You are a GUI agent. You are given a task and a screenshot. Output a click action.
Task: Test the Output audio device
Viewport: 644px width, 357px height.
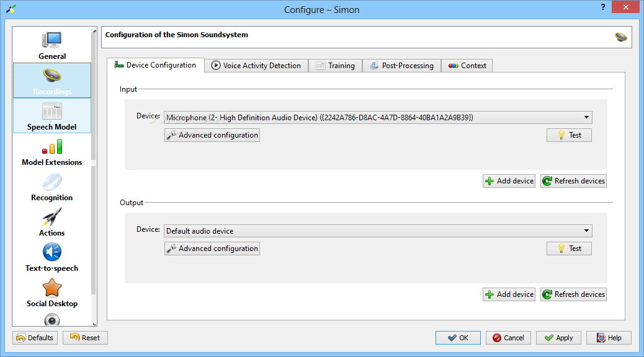click(x=570, y=249)
